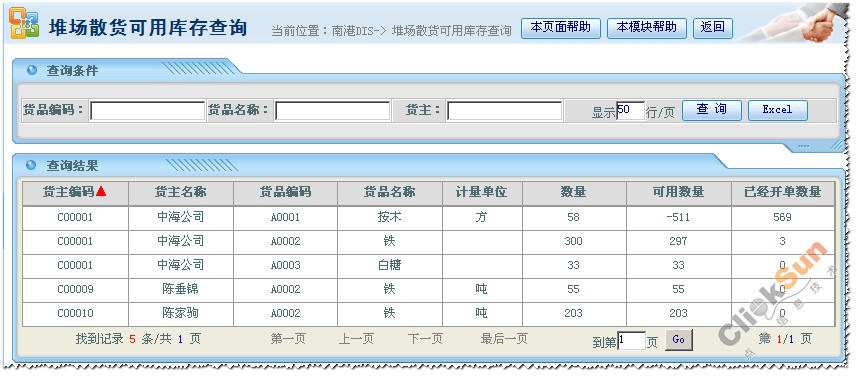Click into the 货主 input field
859x378 pixels.
(505, 111)
